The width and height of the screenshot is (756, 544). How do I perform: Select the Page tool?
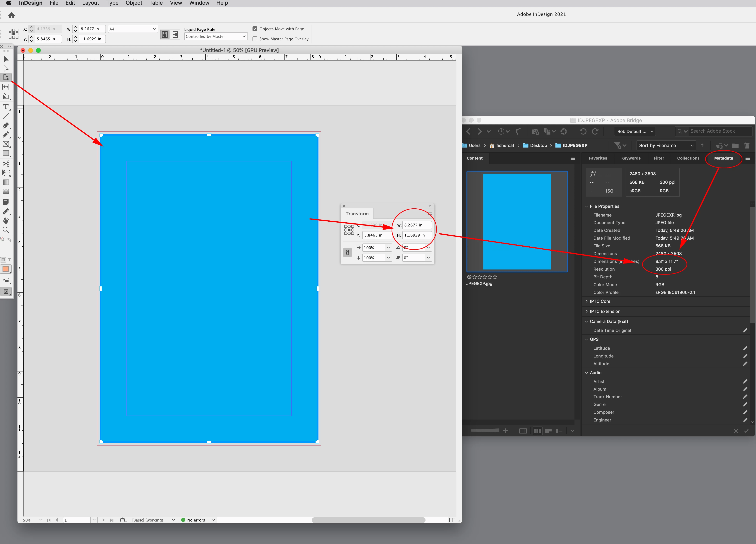tap(6, 77)
